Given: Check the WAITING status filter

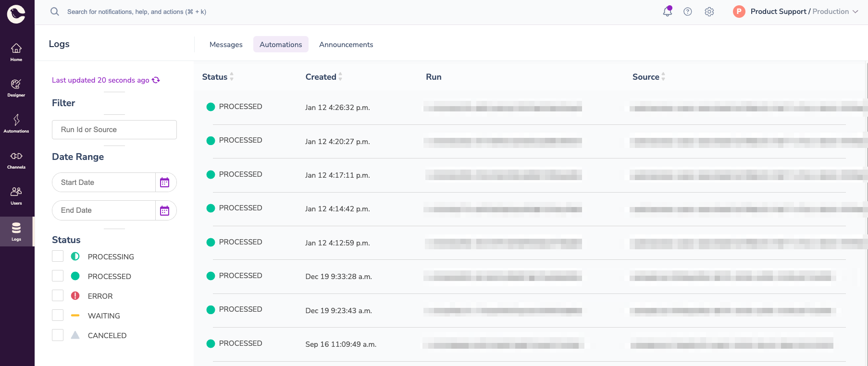Looking at the screenshot, I should pos(58,315).
